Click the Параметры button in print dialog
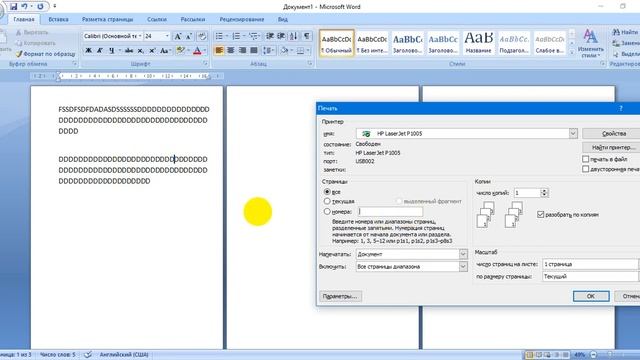Viewport: 640px width, 360px height. click(340, 296)
